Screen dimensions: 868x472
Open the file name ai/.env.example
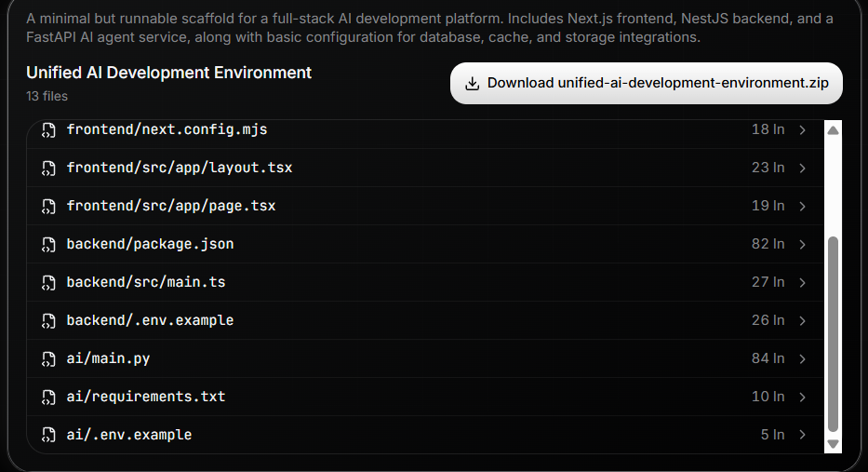(129, 435)
